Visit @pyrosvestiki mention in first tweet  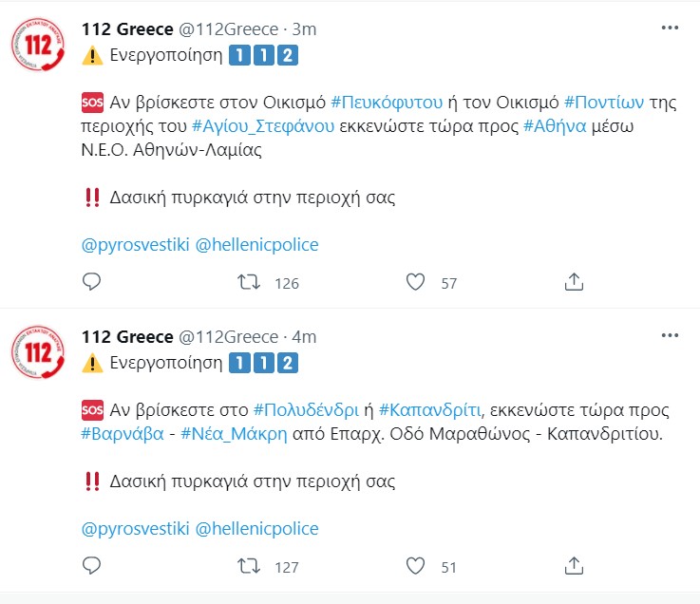135,245
